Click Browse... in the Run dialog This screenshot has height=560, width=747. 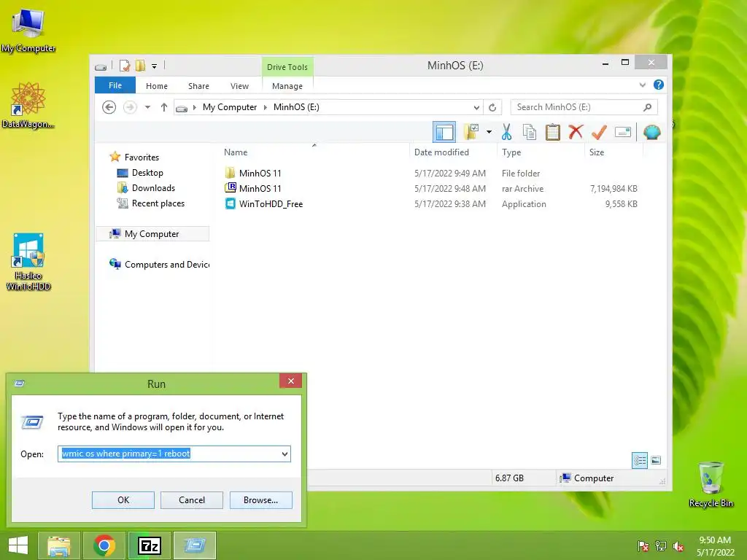tap(260, 500)
